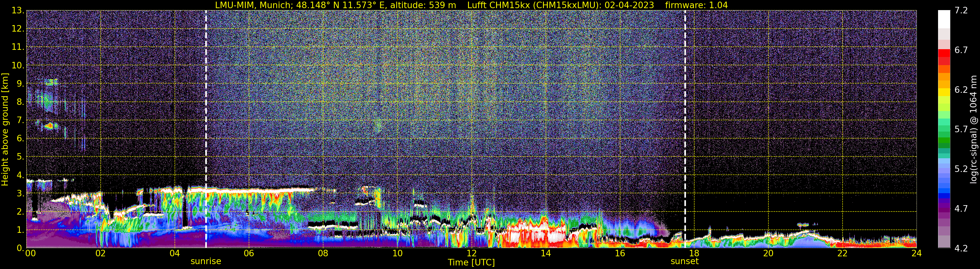The width and height of the screenshot is (980, 269).
Task: Click the height tick label '9.'
Action: click(20, 83)
